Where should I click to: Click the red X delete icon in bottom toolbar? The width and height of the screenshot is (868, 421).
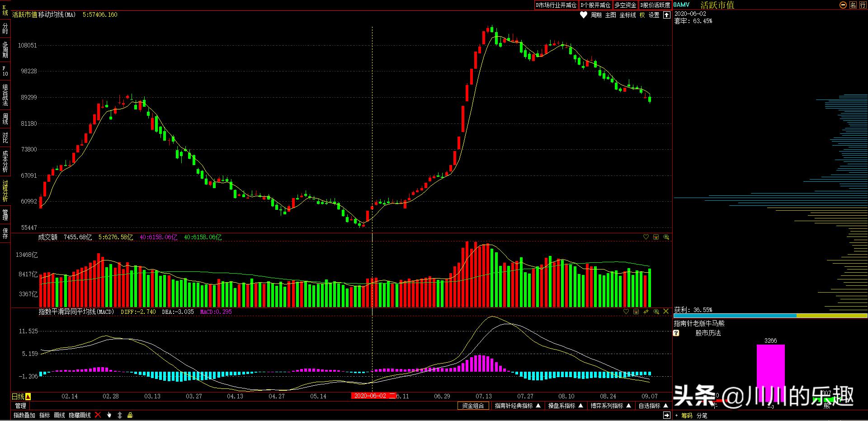pos(98,415)
